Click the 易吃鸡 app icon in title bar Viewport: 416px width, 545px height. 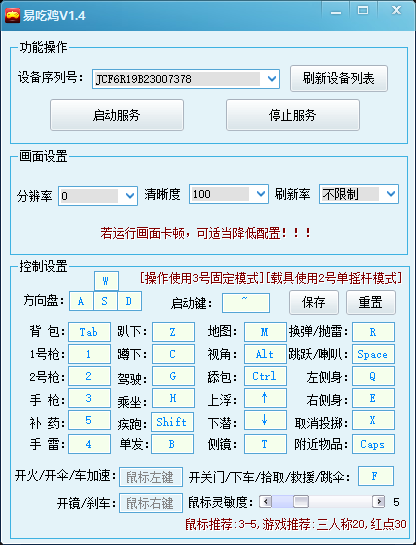click(12, 16)
